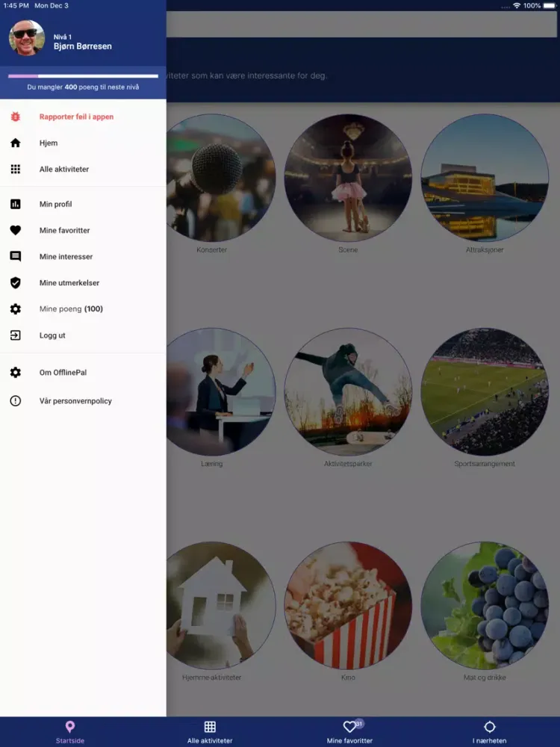Image resolution: width=560 pixels, height=747 pixels.
Task: Read Vår personvernpolicy
Action: coord(83,400)
